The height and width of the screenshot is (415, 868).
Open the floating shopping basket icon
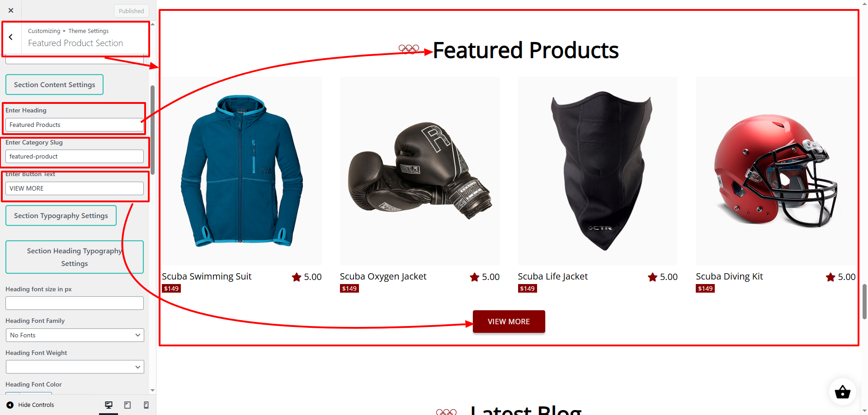pos(842,392)
